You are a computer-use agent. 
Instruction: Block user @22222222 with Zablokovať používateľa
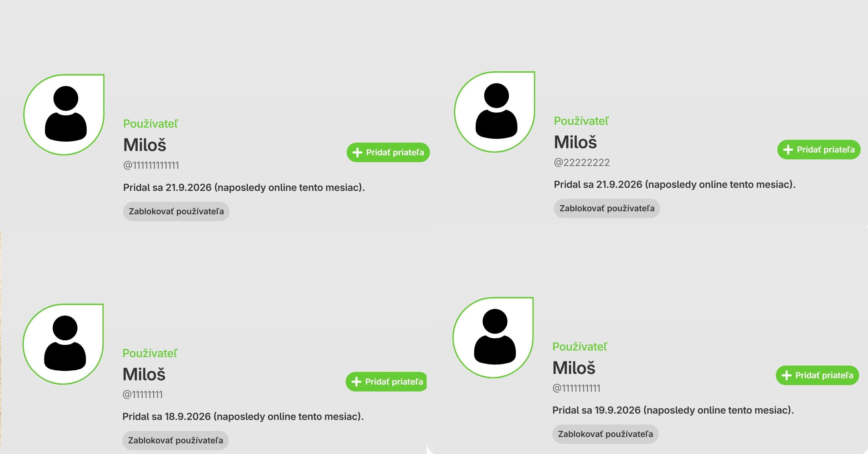point(607,208)
